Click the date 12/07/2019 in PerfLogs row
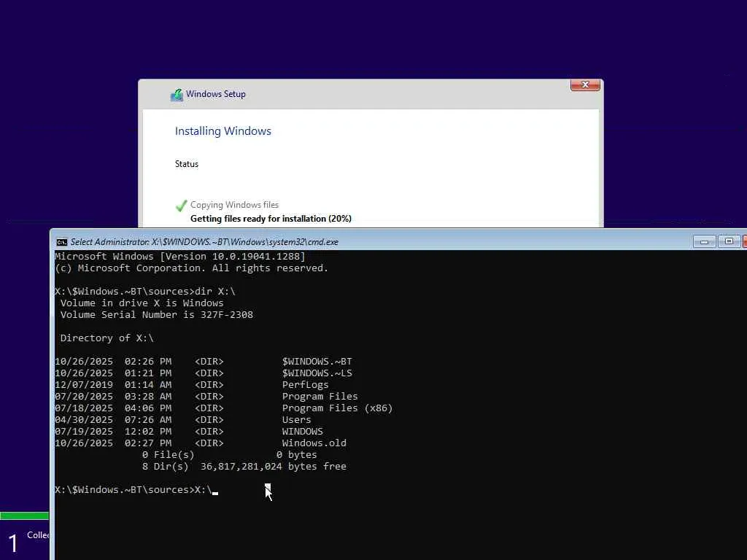747x560 pixels. tap(84, 385)
